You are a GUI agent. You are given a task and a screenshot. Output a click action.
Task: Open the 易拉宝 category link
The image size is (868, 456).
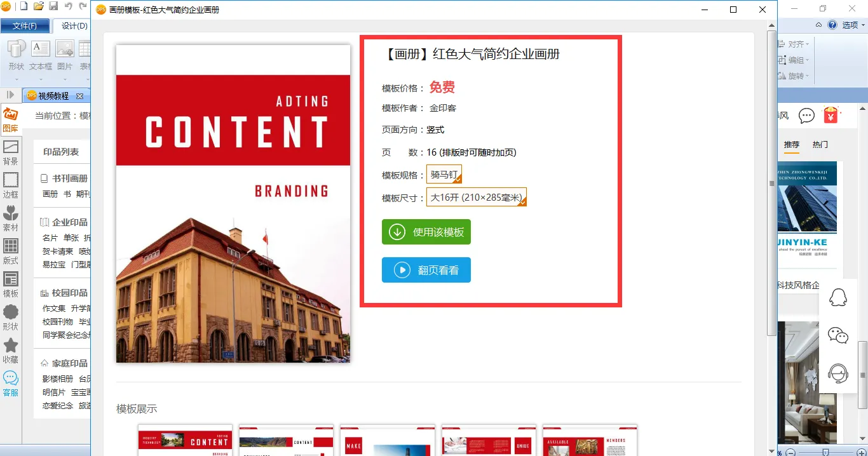tap(54, 264)
